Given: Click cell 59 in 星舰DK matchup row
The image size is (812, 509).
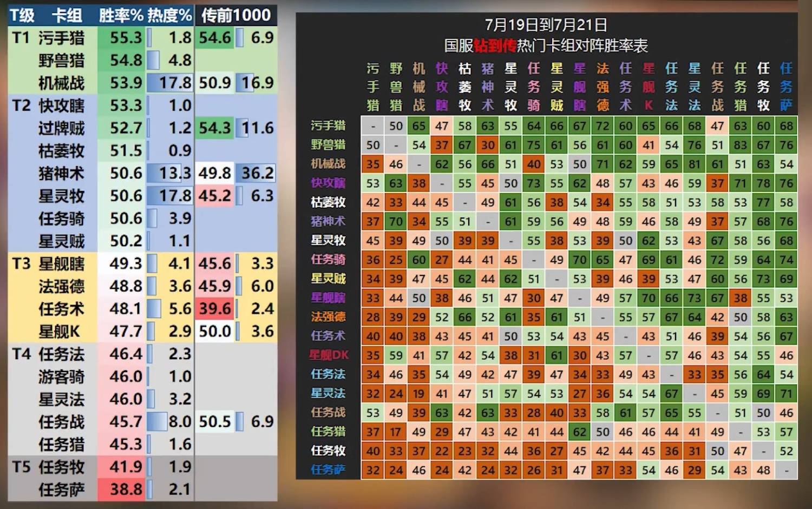Looking at the screenshot, I should (396, 355).
